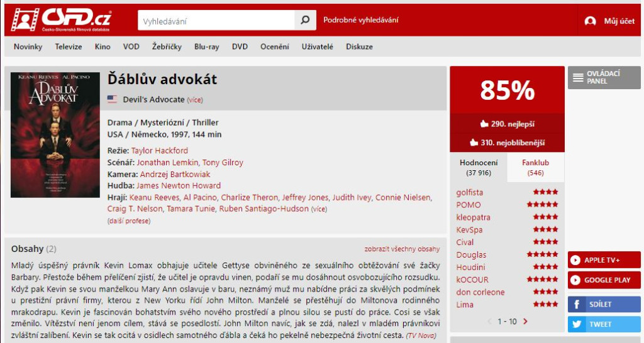
Task: Open the Kino menu
Action: click(103, 46)
